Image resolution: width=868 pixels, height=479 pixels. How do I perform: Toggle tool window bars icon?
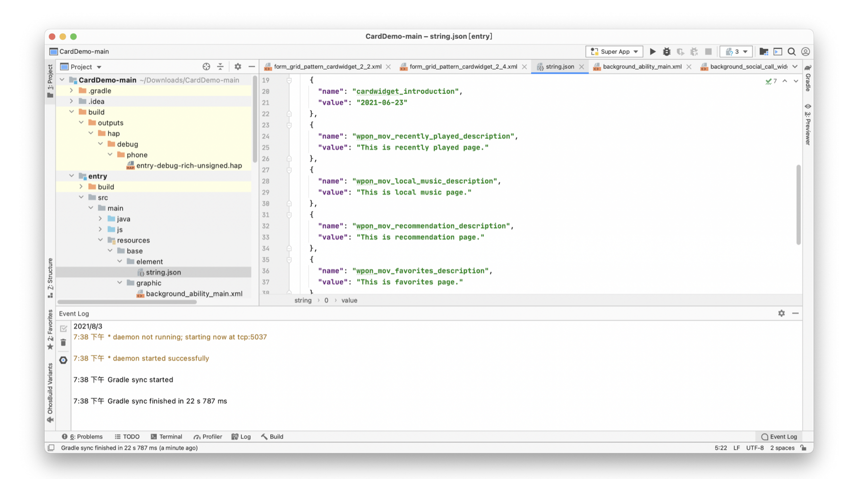click(51, 448)
